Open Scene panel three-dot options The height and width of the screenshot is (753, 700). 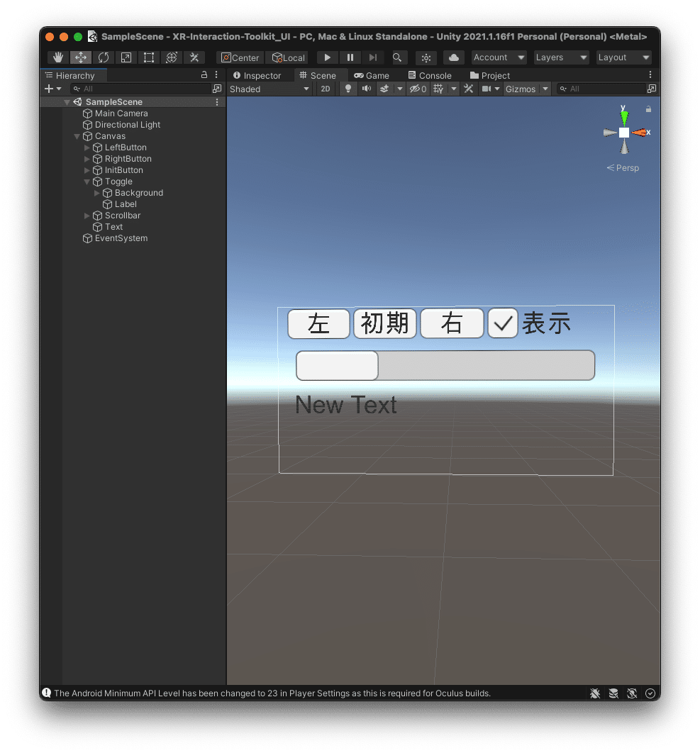(650, 75)
